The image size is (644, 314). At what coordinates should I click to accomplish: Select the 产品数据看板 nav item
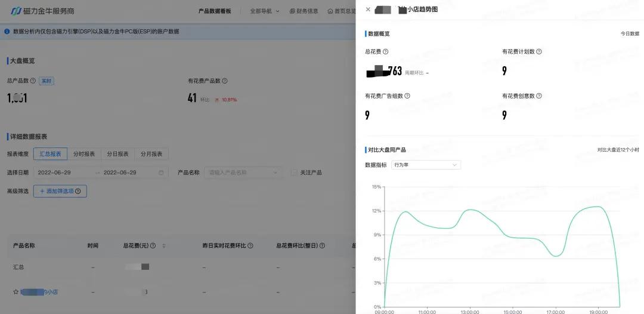pos(215,11)
